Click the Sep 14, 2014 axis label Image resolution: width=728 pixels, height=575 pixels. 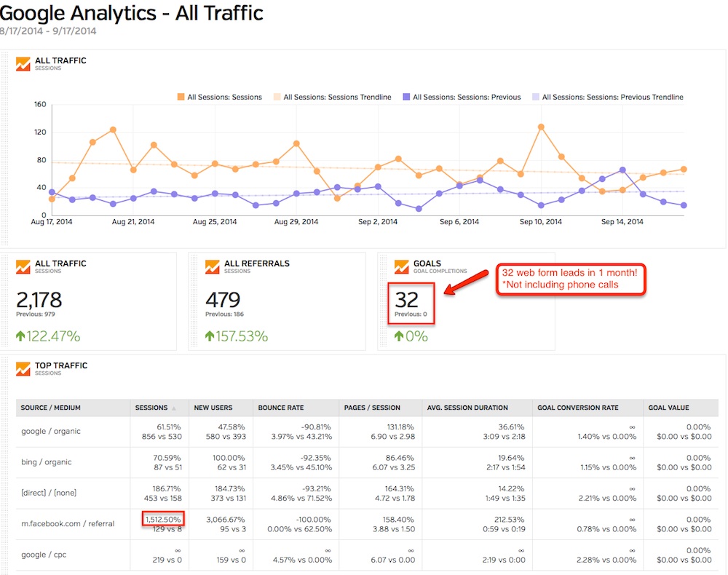pos(622,221)
